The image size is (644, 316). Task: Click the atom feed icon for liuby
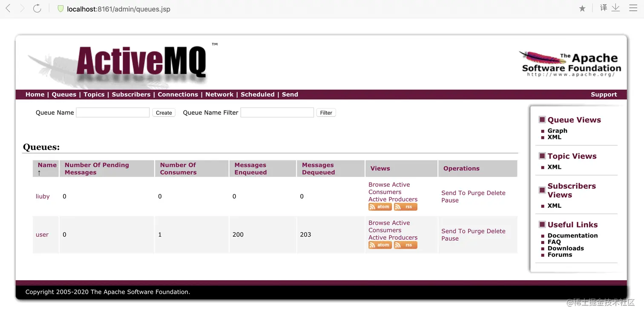(x=380, y=207)
